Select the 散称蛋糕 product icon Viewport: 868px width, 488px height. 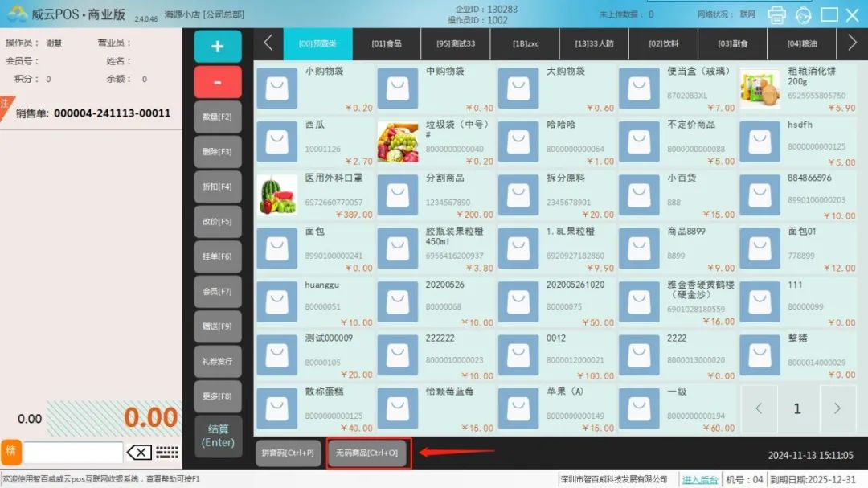pyautogui.click(x=276, y=408)
